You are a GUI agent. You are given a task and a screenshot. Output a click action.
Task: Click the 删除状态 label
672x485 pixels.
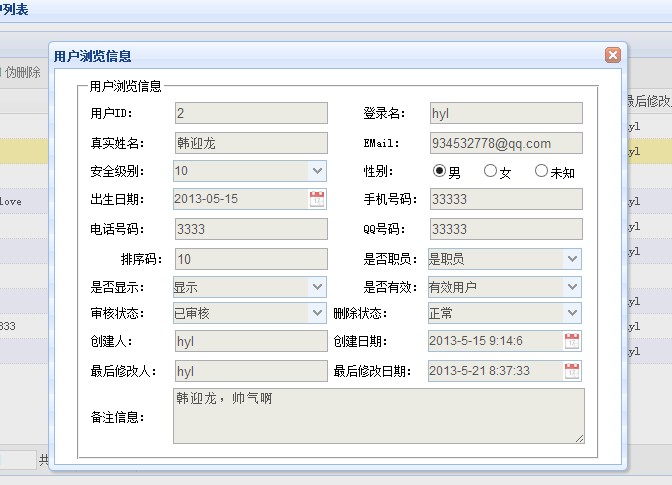pos(360,314)
